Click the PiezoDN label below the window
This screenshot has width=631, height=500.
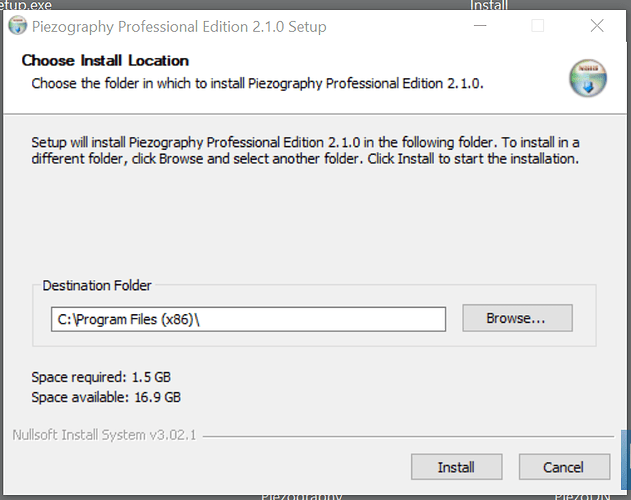coord(582,496)
